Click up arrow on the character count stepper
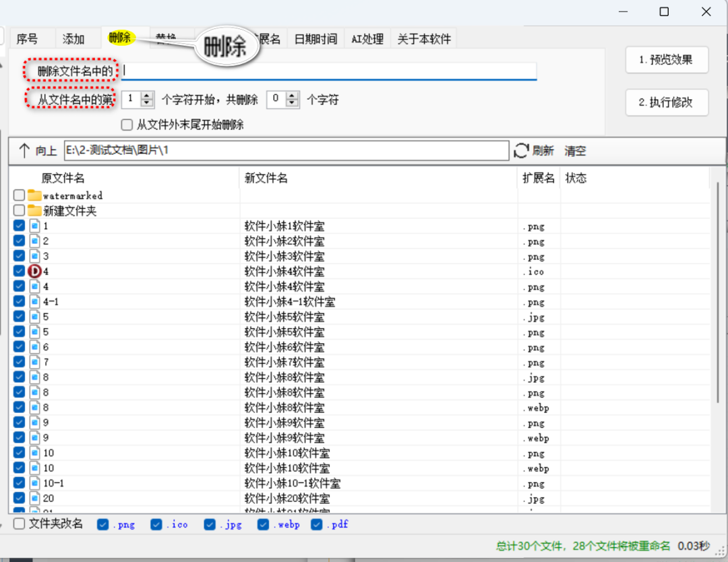This screenshot has height=562, width=728. (291, 94)
